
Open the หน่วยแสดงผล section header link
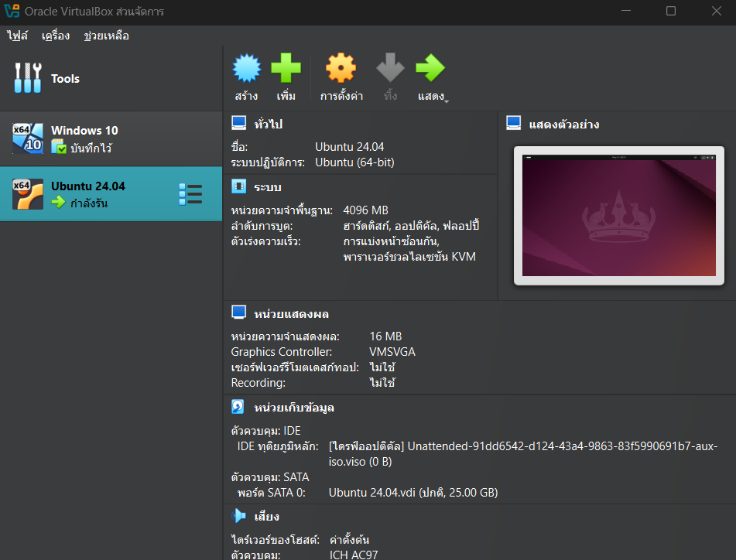[292, 314]
